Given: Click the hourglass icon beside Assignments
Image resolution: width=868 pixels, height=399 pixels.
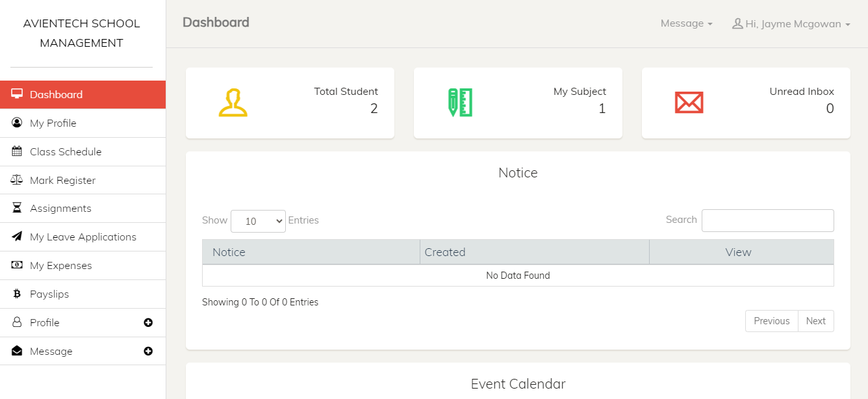Looking at the screenshot, I should [x=17, y=208].
